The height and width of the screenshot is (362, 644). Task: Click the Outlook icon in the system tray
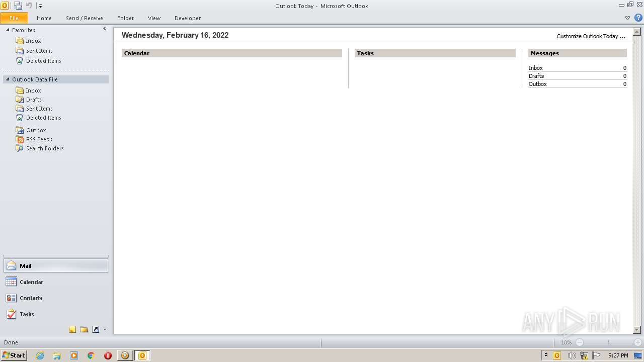click(x=557, y=355)
